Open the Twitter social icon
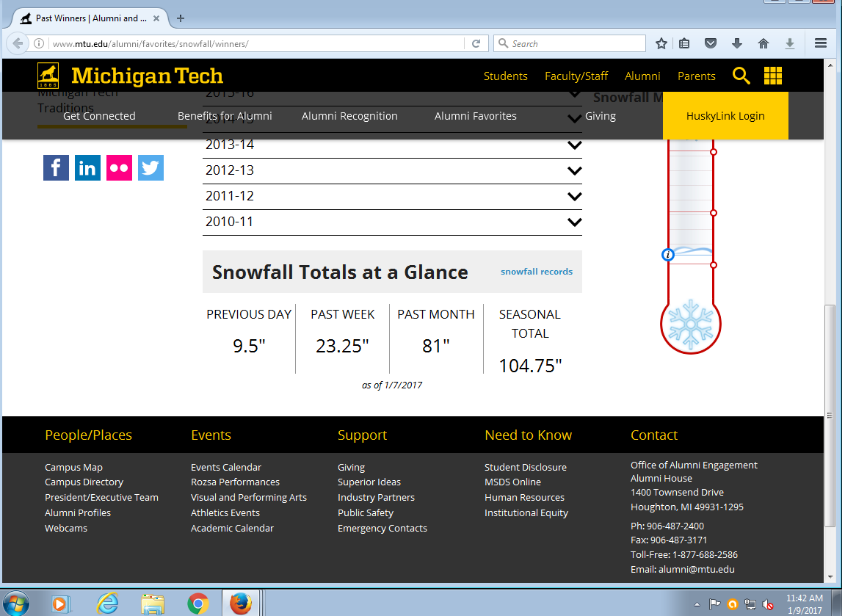 click(x=150, y=168)
